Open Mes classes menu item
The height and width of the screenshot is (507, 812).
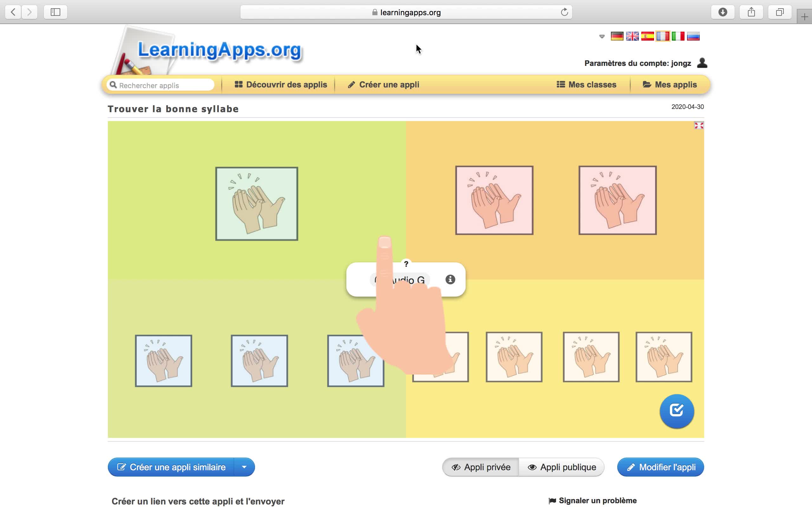click(586, 85)
